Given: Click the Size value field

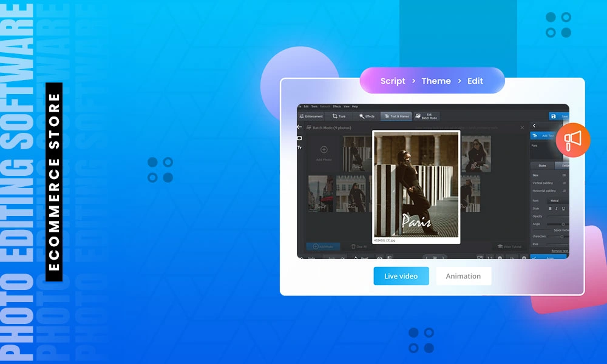Looking at the screenshot, I should point(564,175).
